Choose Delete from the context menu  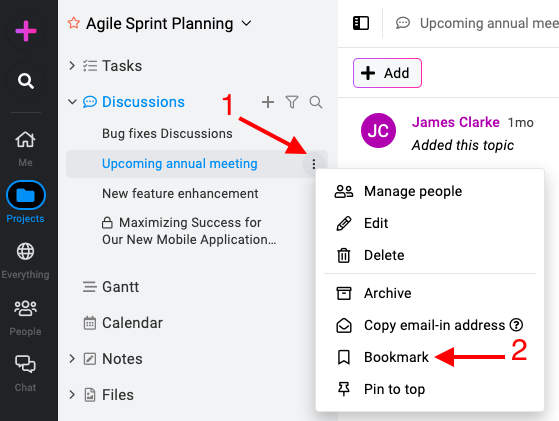click(x=430, y=255)
